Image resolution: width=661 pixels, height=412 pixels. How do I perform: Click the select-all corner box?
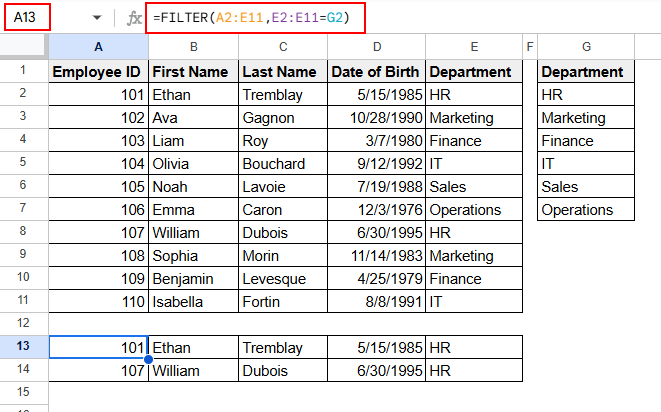coord(24,47)
